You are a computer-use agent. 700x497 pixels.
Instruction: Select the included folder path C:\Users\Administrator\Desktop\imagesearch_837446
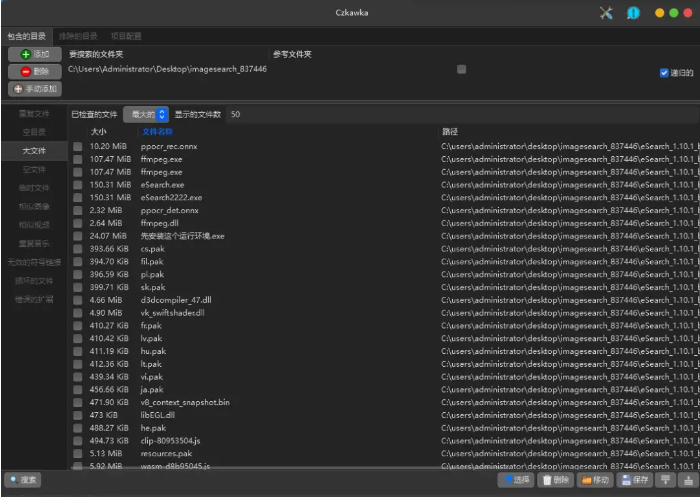167,69
